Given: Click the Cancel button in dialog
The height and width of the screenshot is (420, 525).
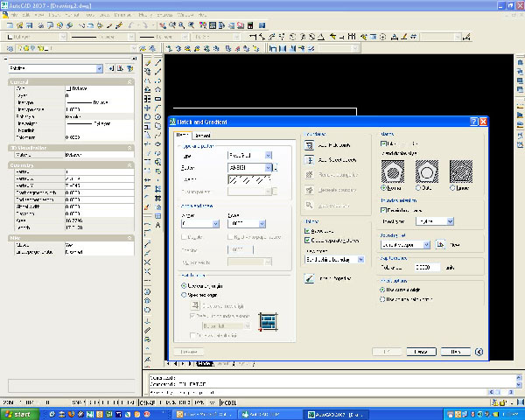Looking at the screenshot, I should tap(421, 352).
